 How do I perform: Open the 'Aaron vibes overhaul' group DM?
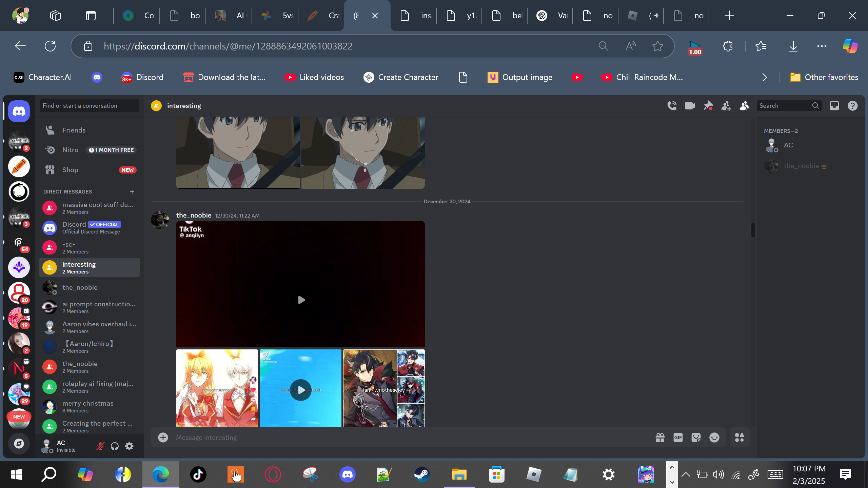90,327
